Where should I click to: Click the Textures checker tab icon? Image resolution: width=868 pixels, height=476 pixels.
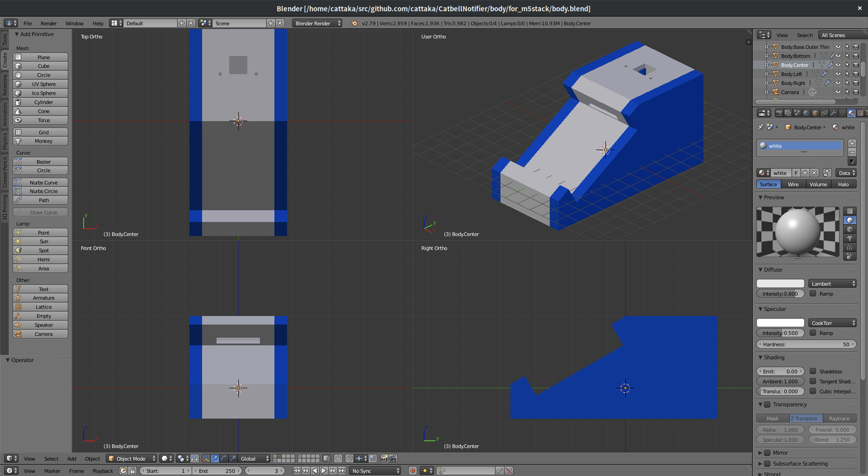(x=860, y=113)
